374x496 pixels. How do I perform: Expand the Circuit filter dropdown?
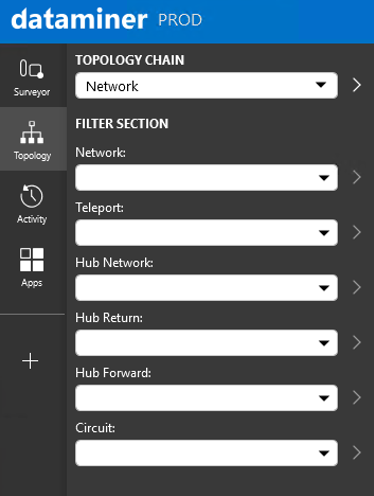pyautogui.click(x=206, y=453)
